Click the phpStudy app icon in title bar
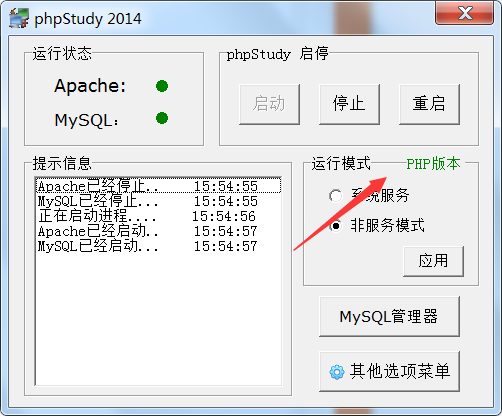Viewport: 502px width, 416px height. pos(18,18)
